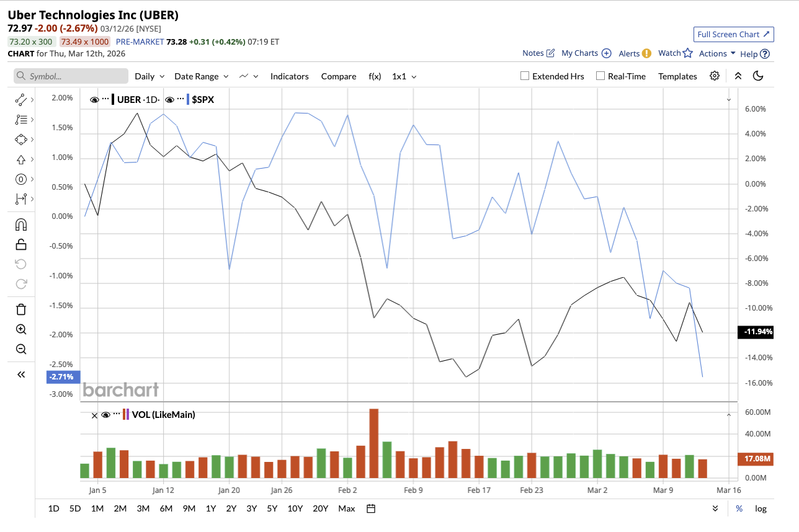The height and width of the screenshot is (532, 799).
Task: Click the orange Alerts exclamation icon
Action: click(646, 53)
